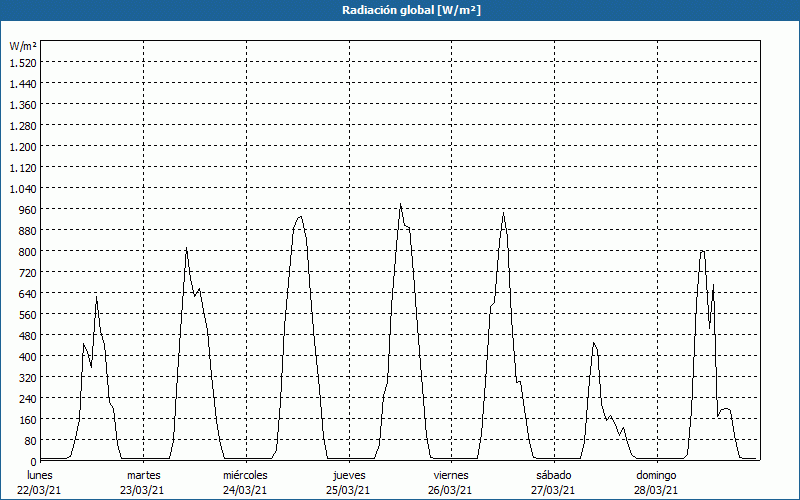Click the 25/03/21 date label

pos(348,490)
